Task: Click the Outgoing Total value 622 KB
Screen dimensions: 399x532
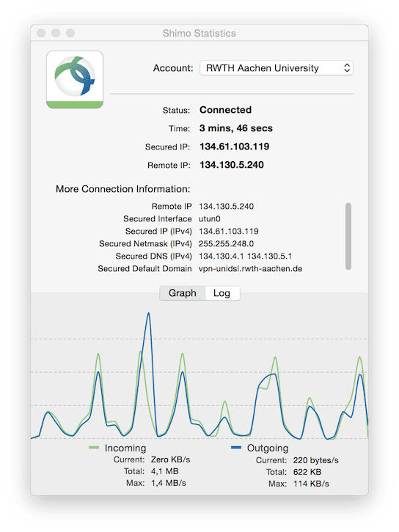Action: coord(307,472)
